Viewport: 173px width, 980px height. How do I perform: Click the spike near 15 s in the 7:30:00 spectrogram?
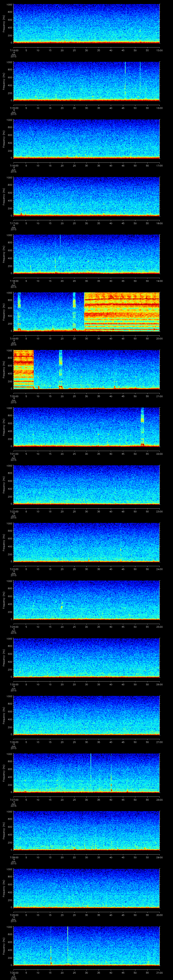tap(51, 945)
